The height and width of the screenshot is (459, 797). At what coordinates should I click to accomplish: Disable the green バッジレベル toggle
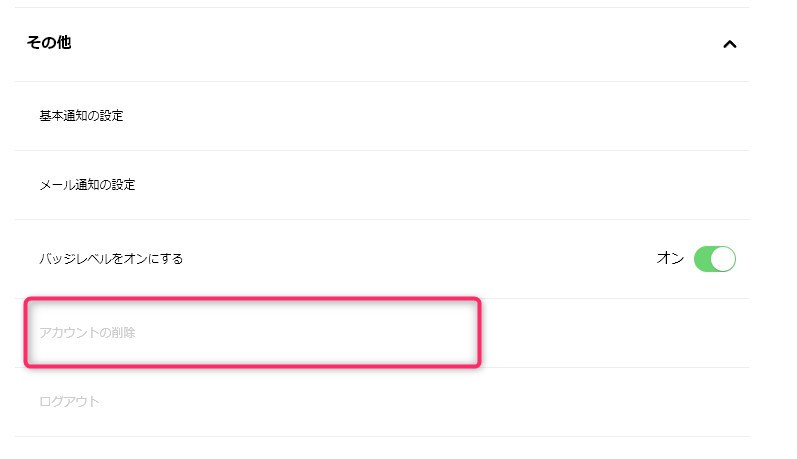[714, 259]
